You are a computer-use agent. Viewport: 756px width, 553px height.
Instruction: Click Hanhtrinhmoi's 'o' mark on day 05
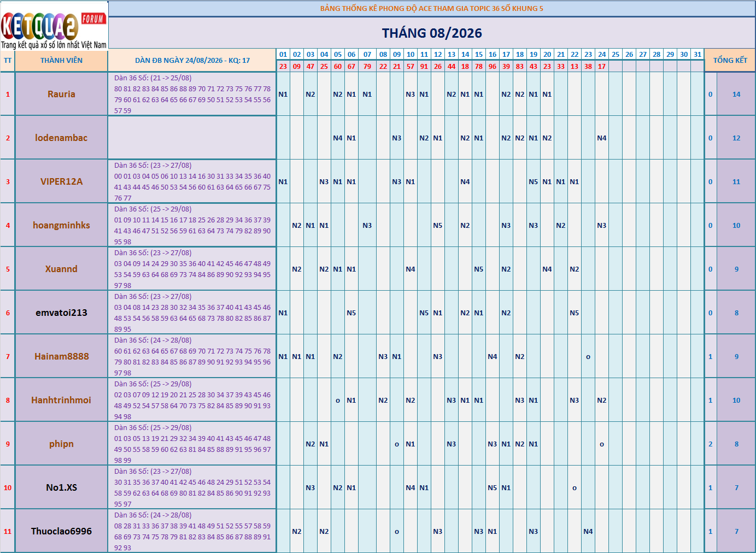pyautogui.click(x=338, y=400)
